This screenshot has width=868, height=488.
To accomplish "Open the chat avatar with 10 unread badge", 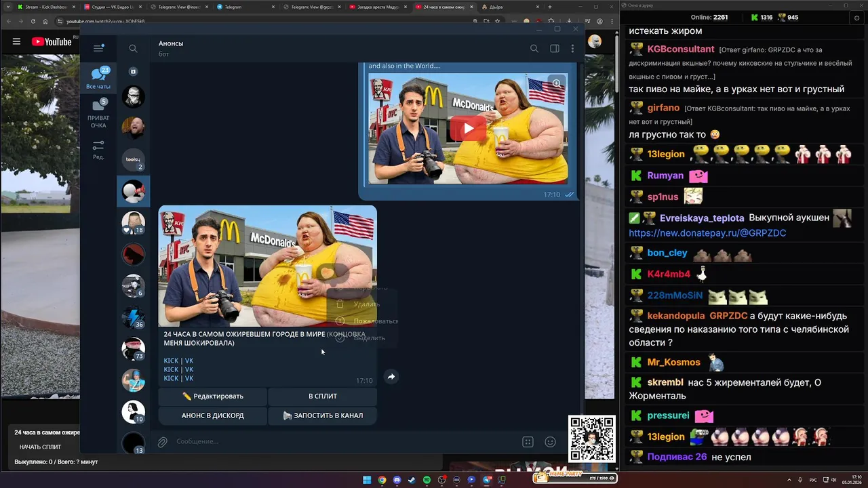I will [x=133, y=412].
